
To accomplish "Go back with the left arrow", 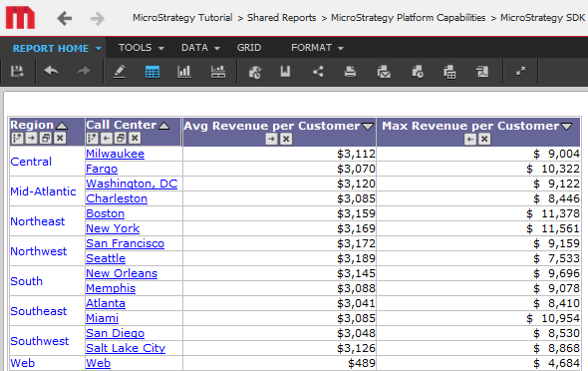I will (64, 18).
